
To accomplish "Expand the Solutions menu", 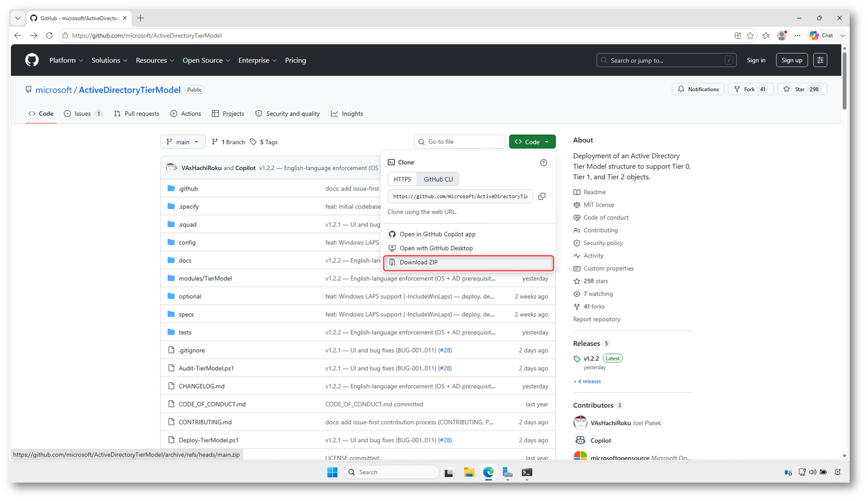I will [109, 60].
